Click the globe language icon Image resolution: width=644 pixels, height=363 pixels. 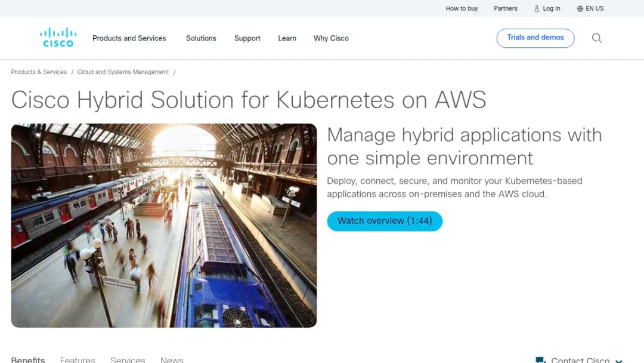coord(580,8)
